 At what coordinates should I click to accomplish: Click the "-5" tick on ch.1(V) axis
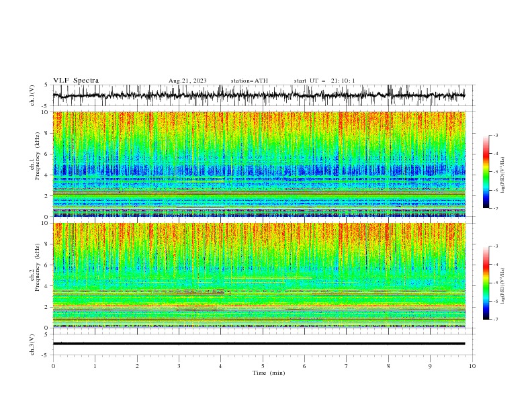coord(45,106)
